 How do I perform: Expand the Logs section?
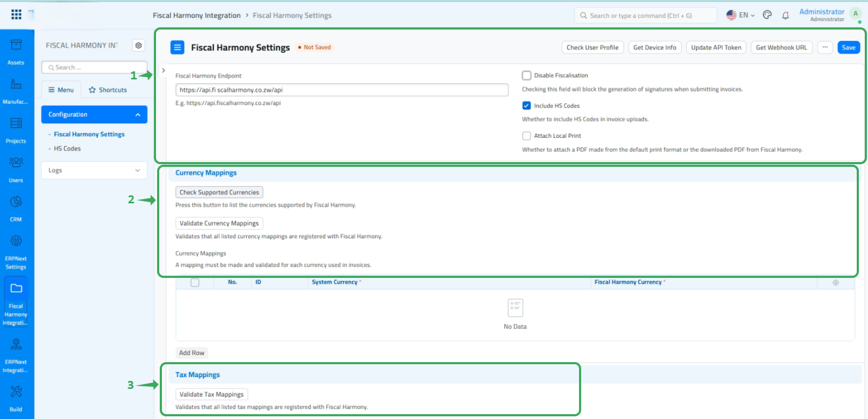pyautogui.click(x=94, y=170)
